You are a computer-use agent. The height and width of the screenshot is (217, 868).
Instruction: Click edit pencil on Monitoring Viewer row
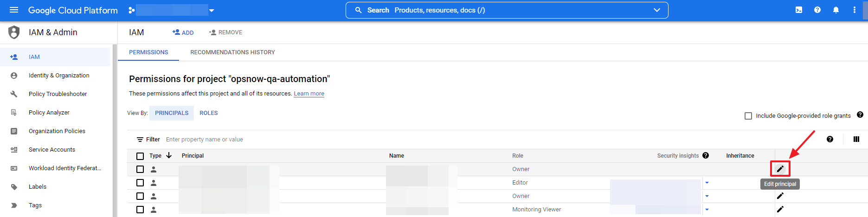pyautogui.click(x=780, y=209)
